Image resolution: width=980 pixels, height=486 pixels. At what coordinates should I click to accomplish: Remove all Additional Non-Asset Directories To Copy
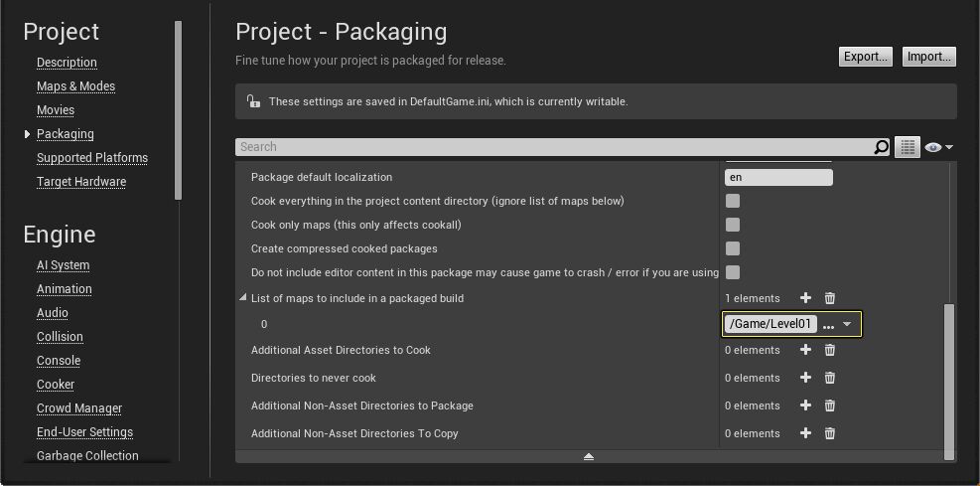830,433
